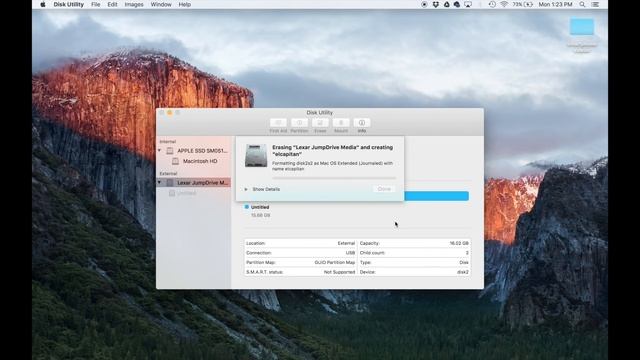Click the GUID Partition Map value
The width and height of the screenshot is (640, 360).
335,262
